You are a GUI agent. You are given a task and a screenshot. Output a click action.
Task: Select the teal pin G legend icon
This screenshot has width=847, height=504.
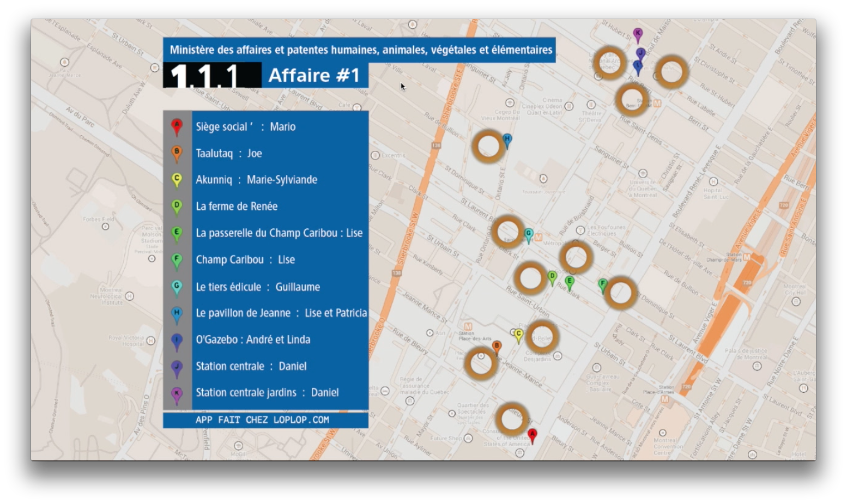coord(177,287)
